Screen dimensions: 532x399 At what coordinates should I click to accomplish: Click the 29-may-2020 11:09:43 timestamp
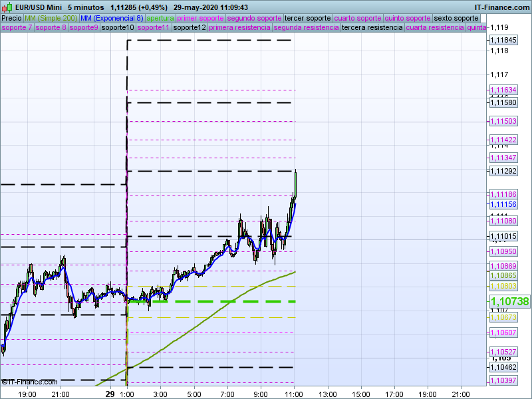point(211,7)
